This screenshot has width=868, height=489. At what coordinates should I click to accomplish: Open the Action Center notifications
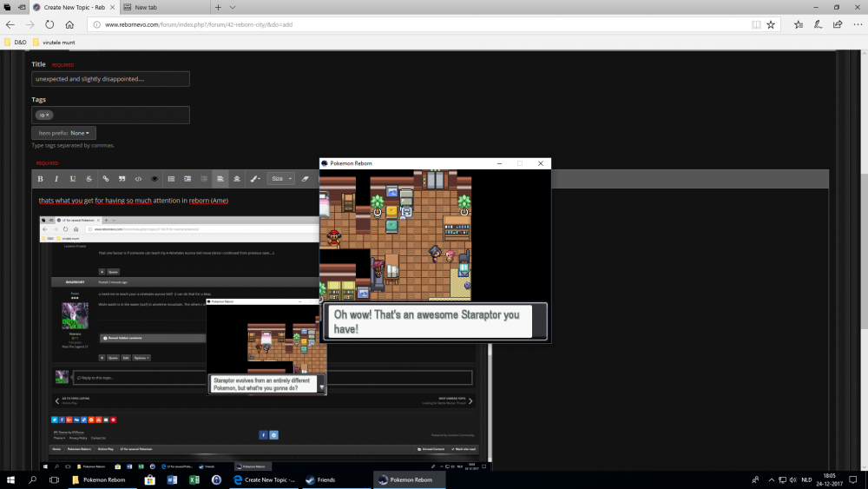(853, 480)
